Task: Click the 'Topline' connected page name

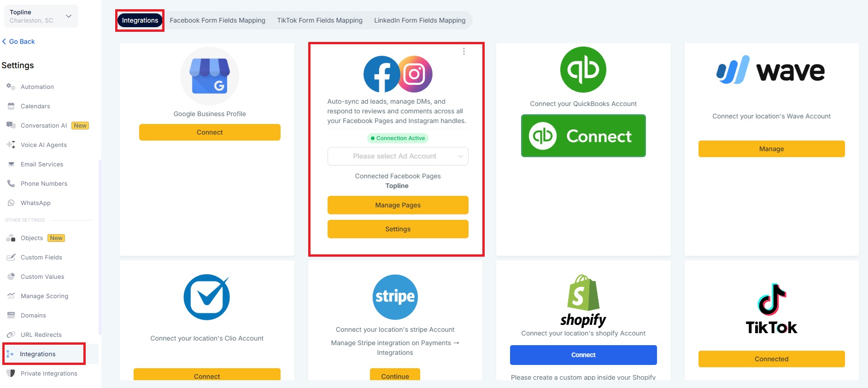Action: [397, 186]
